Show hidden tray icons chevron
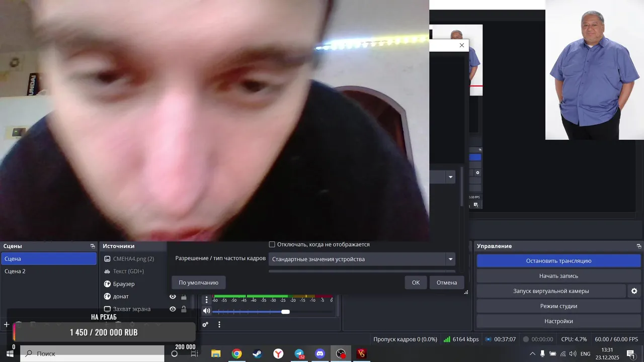The height and width of the screenshot is (362, 644). tap(532, 354)
